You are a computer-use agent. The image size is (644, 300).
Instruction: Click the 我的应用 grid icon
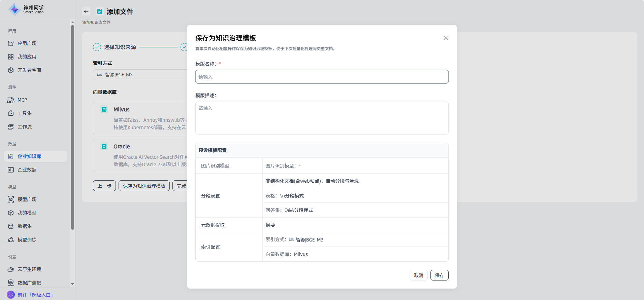pyautogui.click(x=11, y=57)
